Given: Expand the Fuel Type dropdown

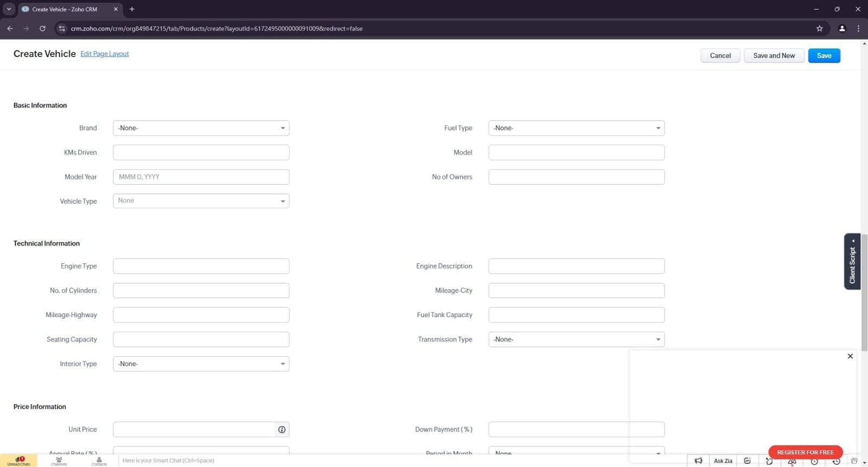Looking at the screenshot, I should 576,128.
